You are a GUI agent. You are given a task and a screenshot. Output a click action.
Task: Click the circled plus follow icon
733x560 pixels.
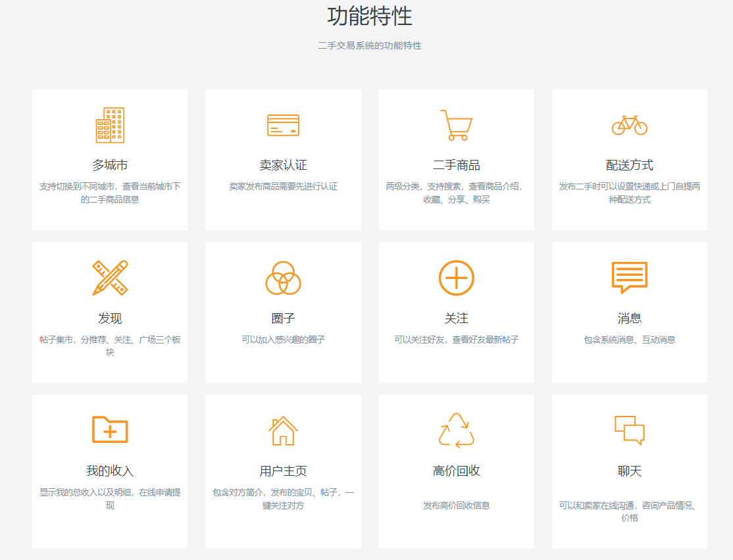click(456, 278)
